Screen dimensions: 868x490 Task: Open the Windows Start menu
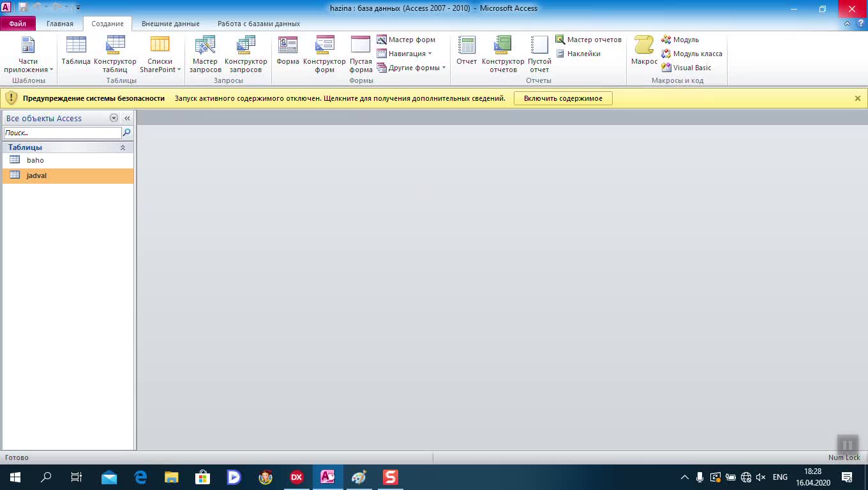tap(15, 477)
